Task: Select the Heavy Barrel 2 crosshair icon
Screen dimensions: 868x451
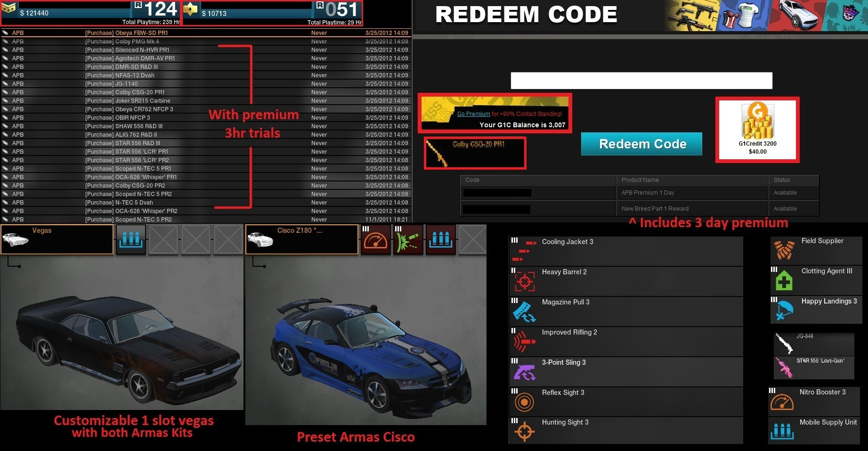Action: click(x=524, y=281)
